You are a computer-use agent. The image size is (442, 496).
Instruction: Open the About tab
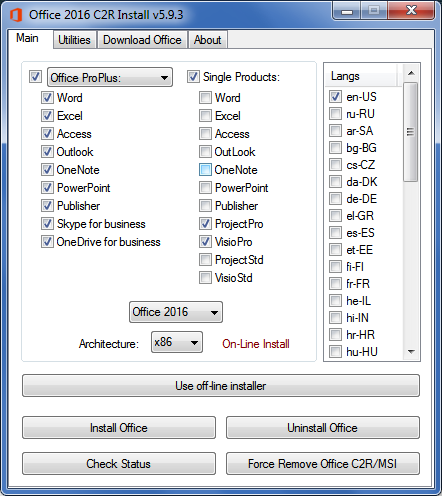pos(207,40)
